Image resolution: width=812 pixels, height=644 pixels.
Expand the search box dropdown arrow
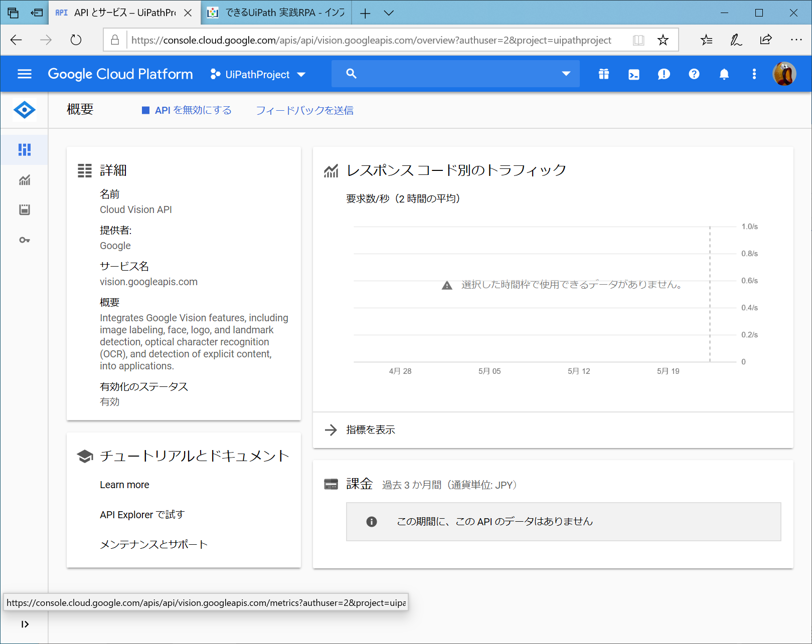566,74
